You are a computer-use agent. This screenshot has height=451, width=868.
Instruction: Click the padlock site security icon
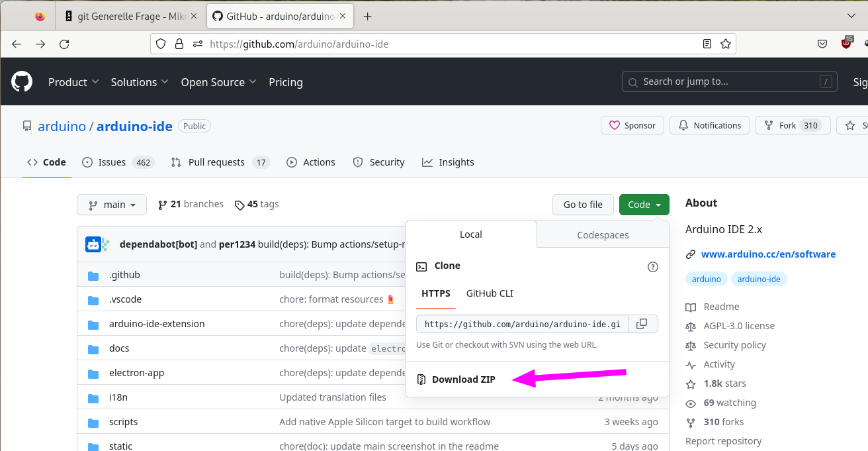tap(179, 44)
